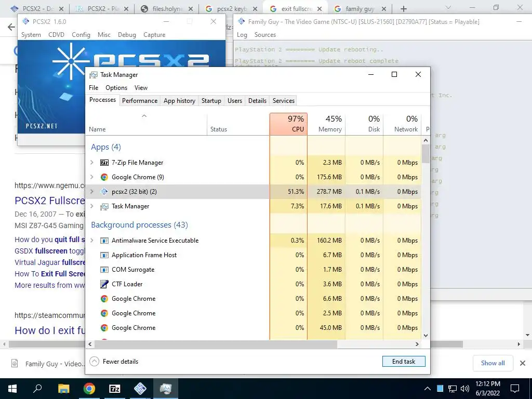
Task: Expand the Google Chrome (9) process group
Action: 91,177
